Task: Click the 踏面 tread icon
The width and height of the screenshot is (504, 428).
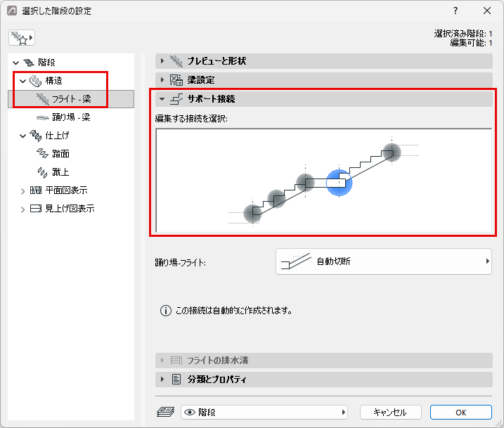Action: pos(42,154)
